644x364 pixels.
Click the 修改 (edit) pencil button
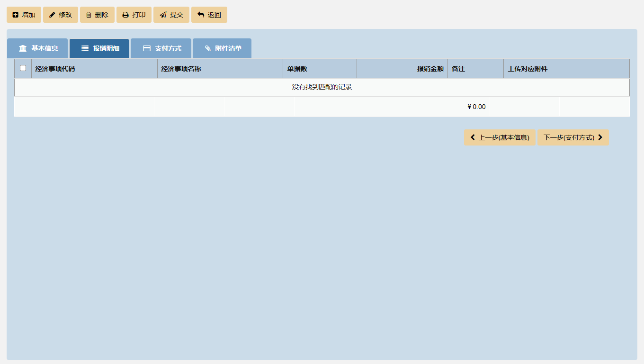[61, 15]
